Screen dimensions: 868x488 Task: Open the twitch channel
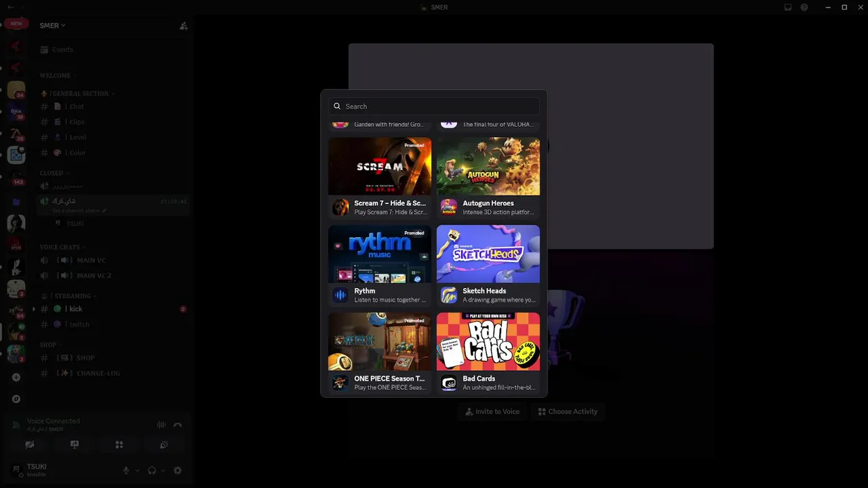click(113, 325)
